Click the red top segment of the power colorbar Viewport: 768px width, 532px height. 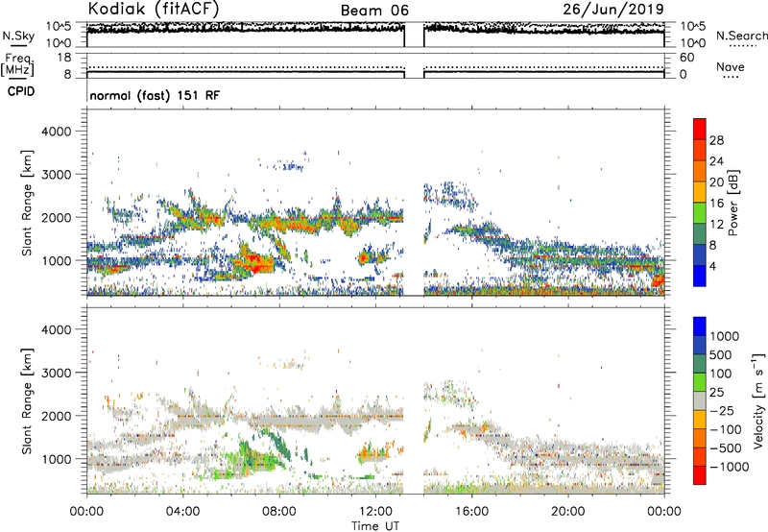coord(700,130)
